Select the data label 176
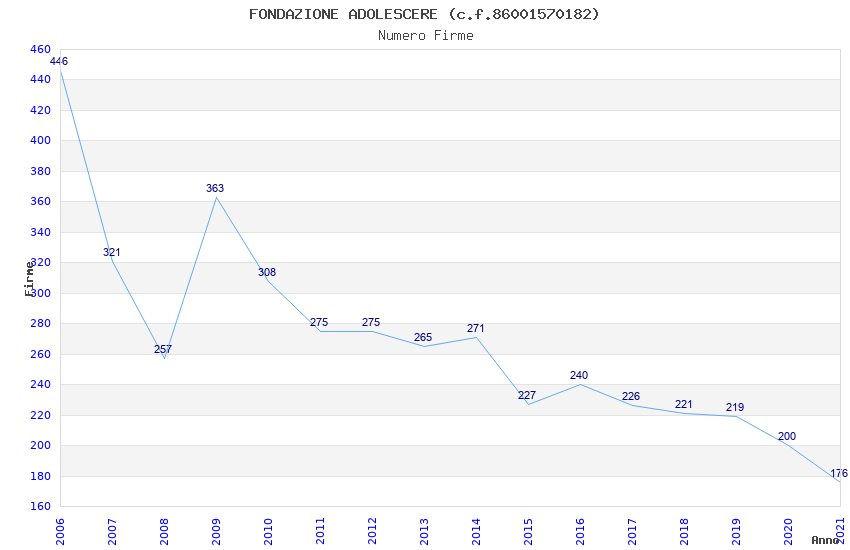The image size is (850, 550). tap(839, 473)
